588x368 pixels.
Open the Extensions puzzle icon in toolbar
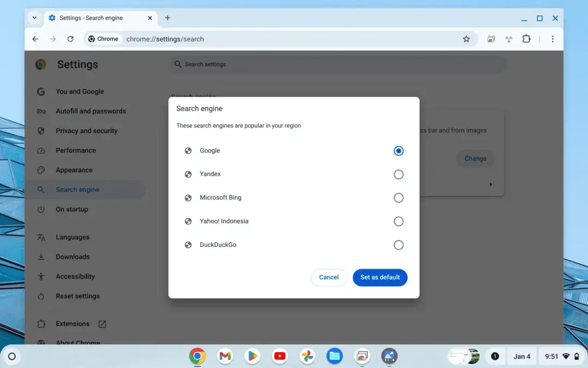coord(526,39)
